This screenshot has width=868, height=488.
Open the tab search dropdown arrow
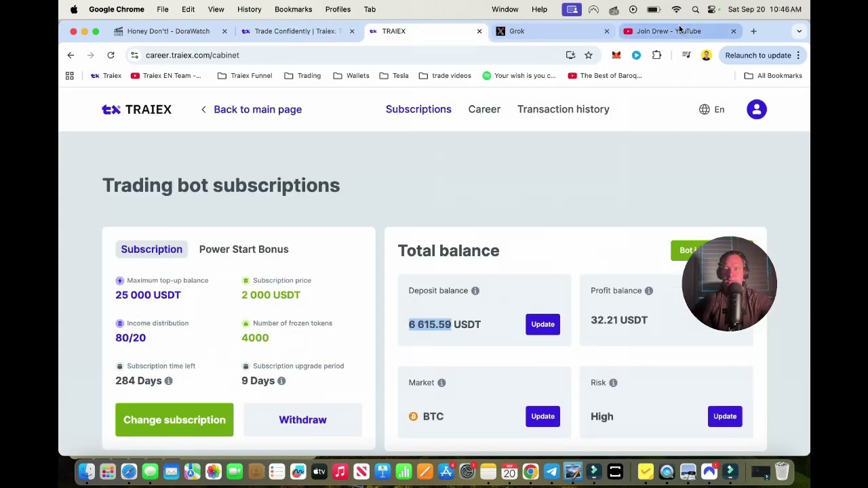tap(799, 31)
